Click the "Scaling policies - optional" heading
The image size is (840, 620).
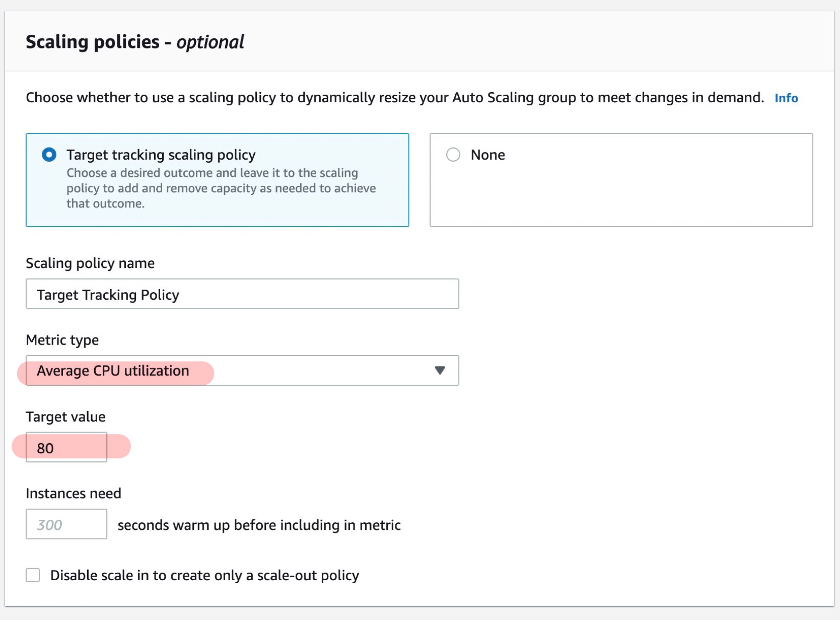(134, 42)
